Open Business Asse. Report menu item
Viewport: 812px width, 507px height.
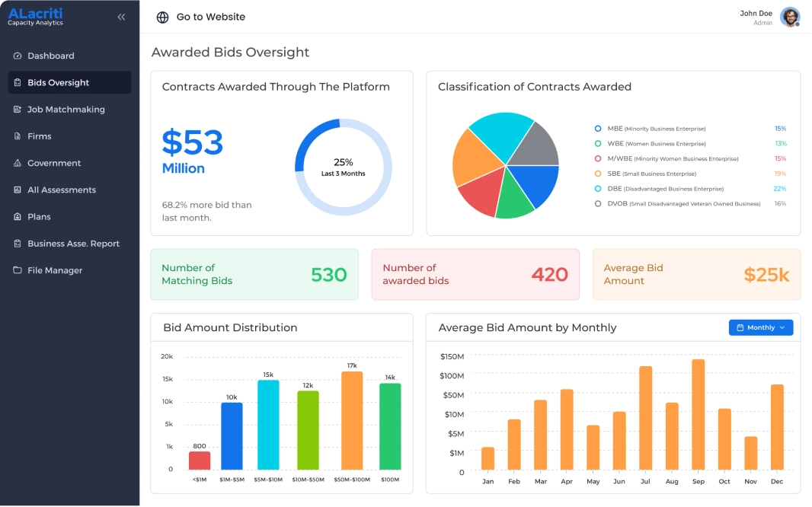coord(73,244)
